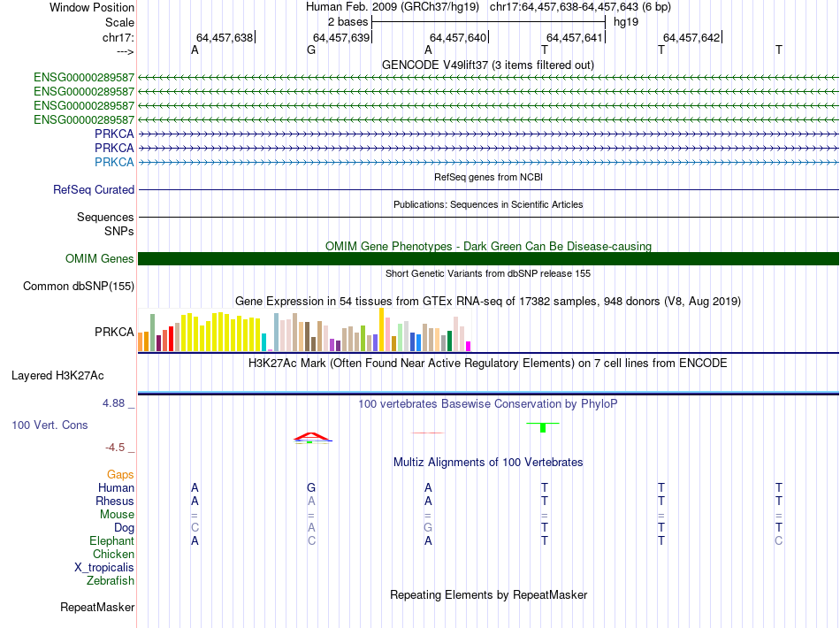Select the 64,457,642 position marker
This screenshot has width=840, height=628.
click(x=691, y=37)
